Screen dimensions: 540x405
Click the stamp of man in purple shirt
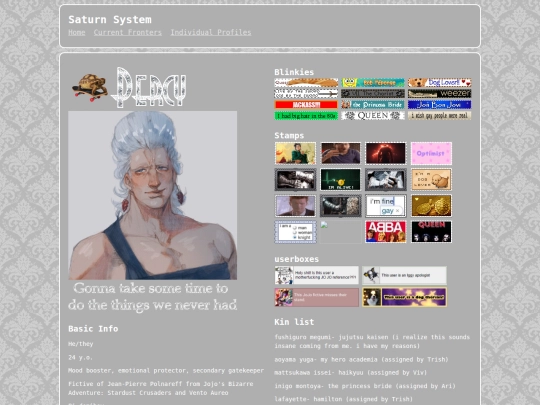pos(341,153)
